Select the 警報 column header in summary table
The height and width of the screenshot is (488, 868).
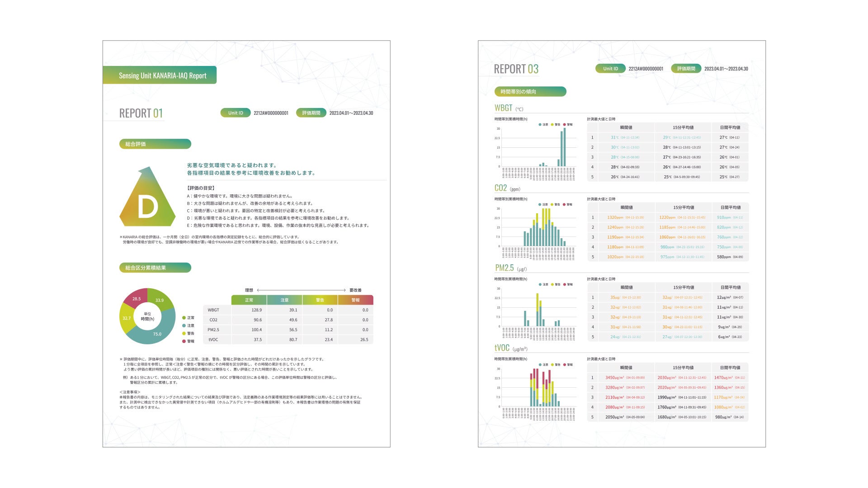coord(355,300)
